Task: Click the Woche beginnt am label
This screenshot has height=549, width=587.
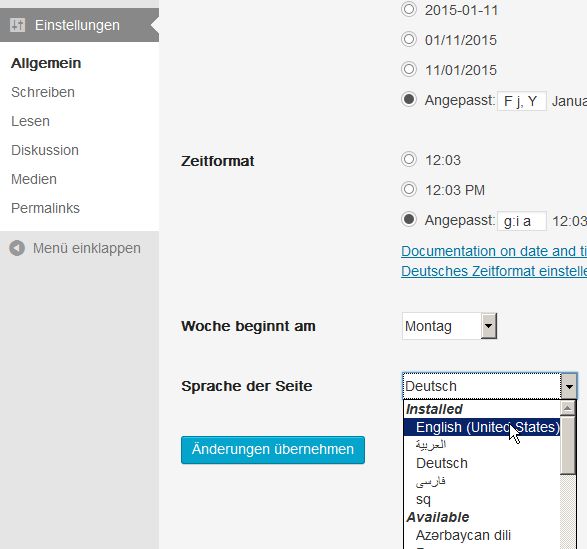Action: tap(248, 326)
